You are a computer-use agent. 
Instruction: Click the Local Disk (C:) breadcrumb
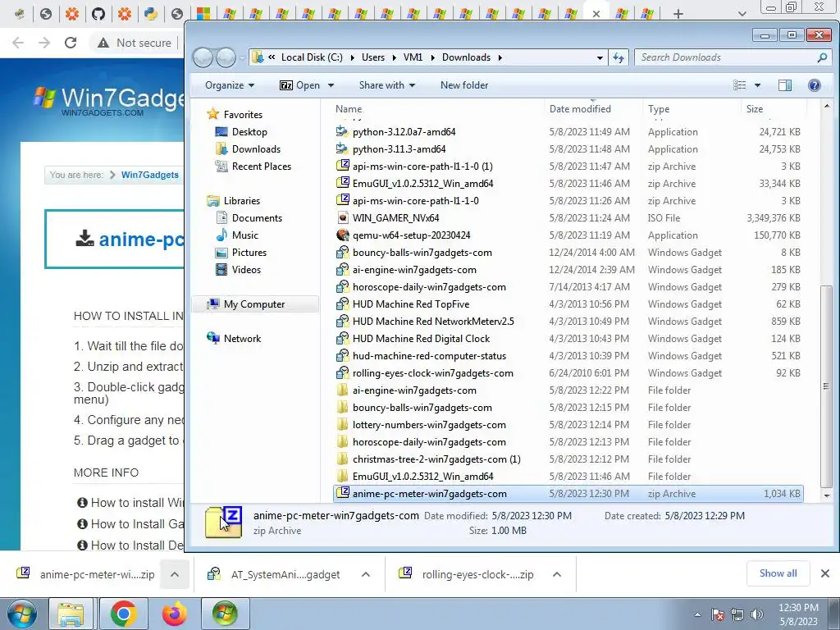tap(312, 57)
